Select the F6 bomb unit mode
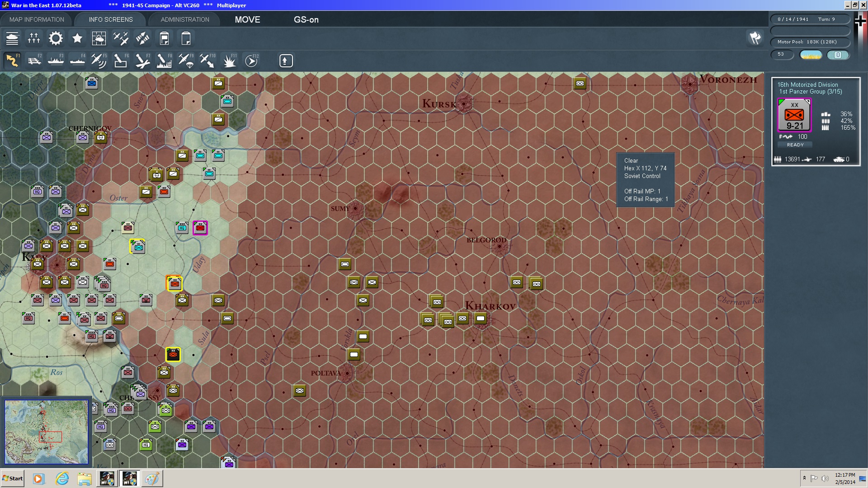The width and height of the screenshot is (868, 488). 121,61
